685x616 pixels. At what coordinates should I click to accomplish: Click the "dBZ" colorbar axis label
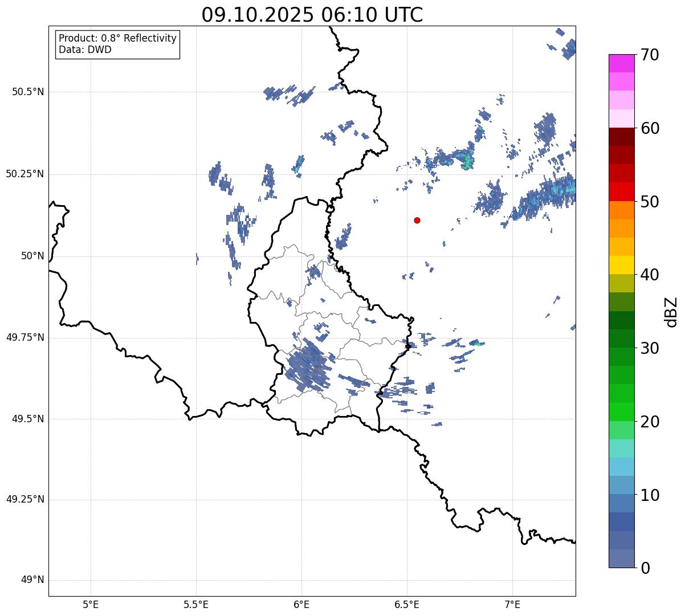pyautogui.click(x=671, y=312)
